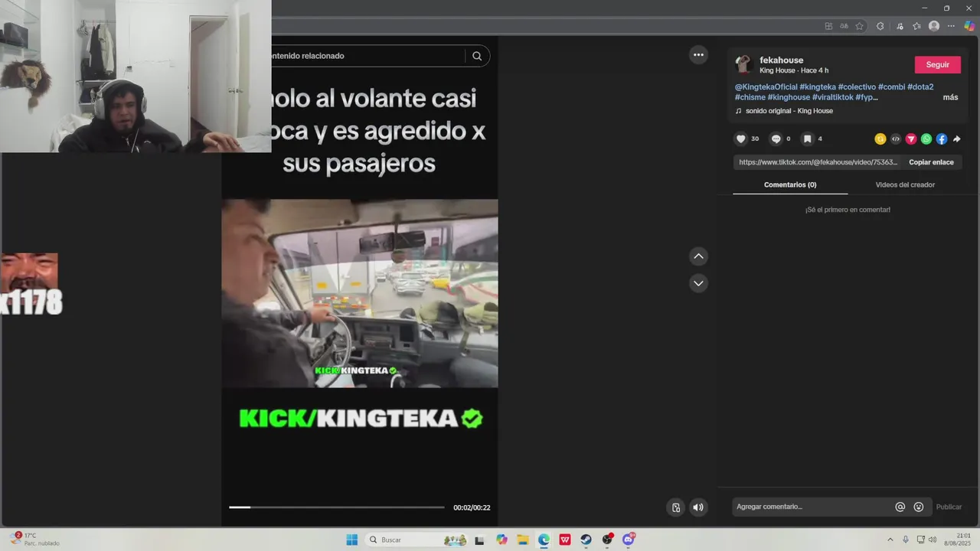Screen dimensions: 980x551
Task: Open the weather widget showing 17°C
Action: coord(35,540)
